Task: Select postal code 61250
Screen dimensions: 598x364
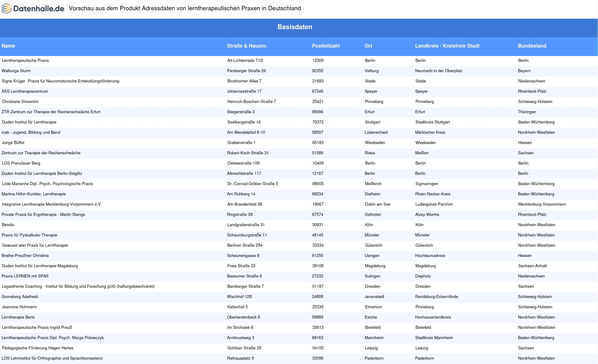Action: coord(318,256)
